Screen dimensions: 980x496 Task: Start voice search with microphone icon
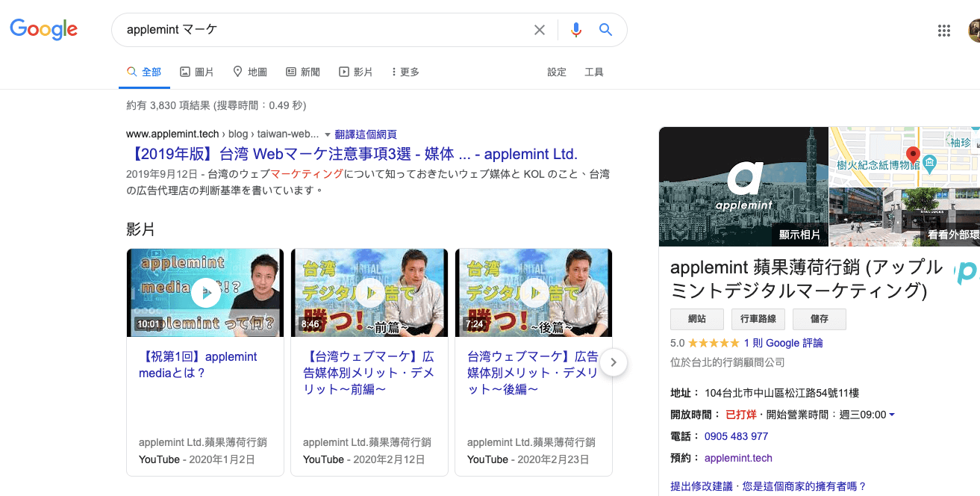pos(575,30)
